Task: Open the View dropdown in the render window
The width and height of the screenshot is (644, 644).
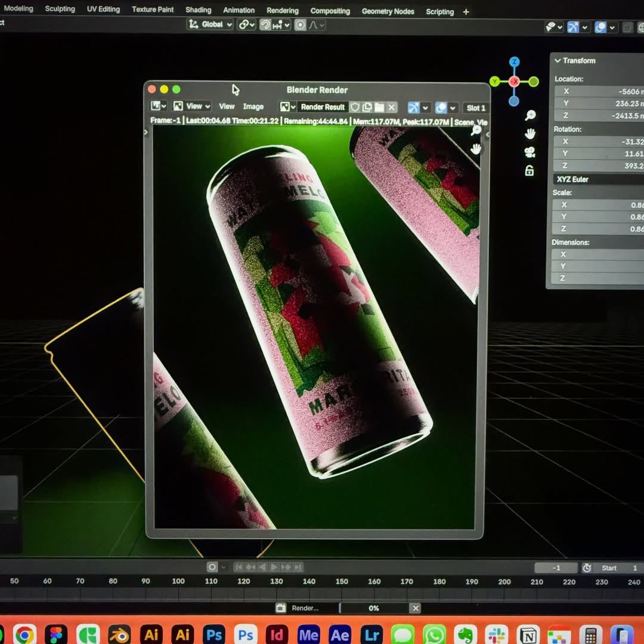Action: click(x=227, y=107)
